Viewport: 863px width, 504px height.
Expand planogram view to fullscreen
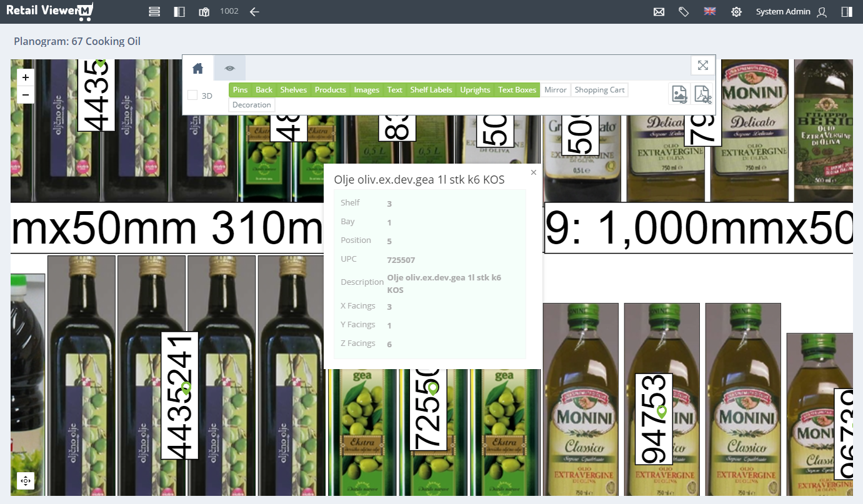pos(703,66)
